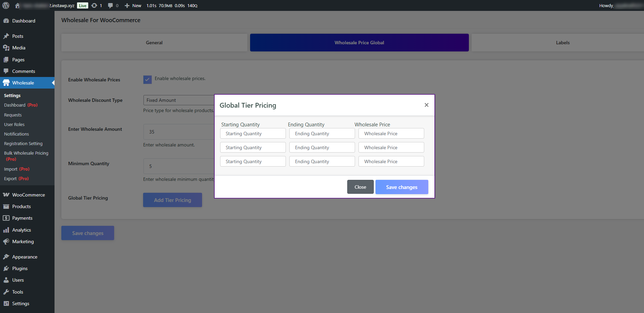Focus first row Ending Quantity field
This screenshot has width=644, height=313.
[322, 134]
